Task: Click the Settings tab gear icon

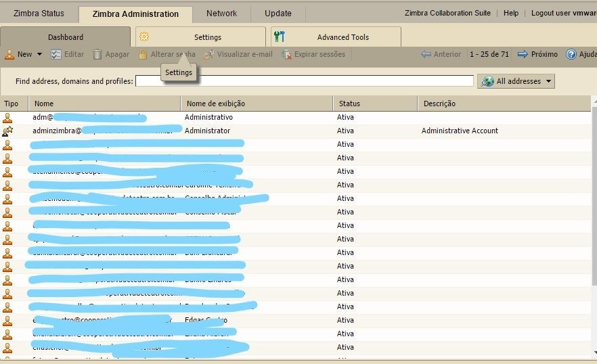Action: pos(144,37)
